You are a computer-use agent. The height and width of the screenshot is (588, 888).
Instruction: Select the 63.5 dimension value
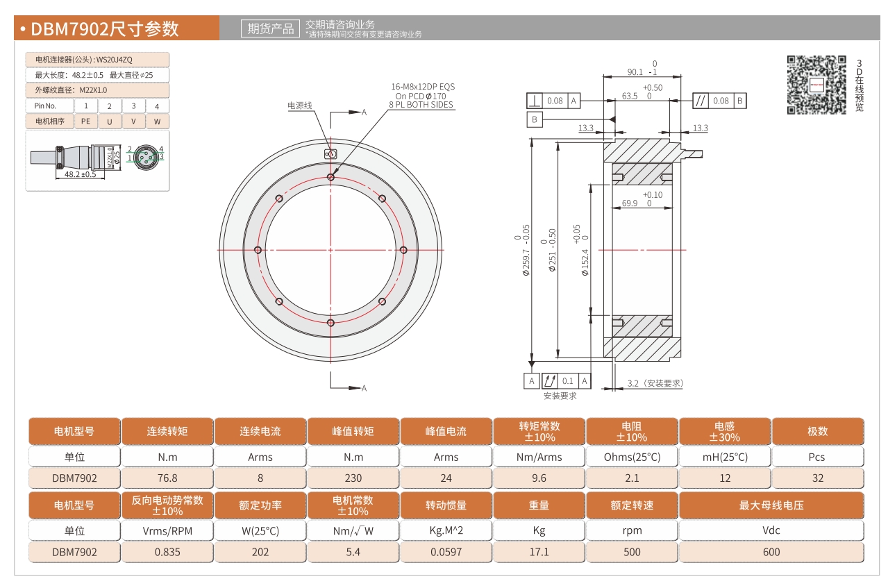tap(630, 96)
